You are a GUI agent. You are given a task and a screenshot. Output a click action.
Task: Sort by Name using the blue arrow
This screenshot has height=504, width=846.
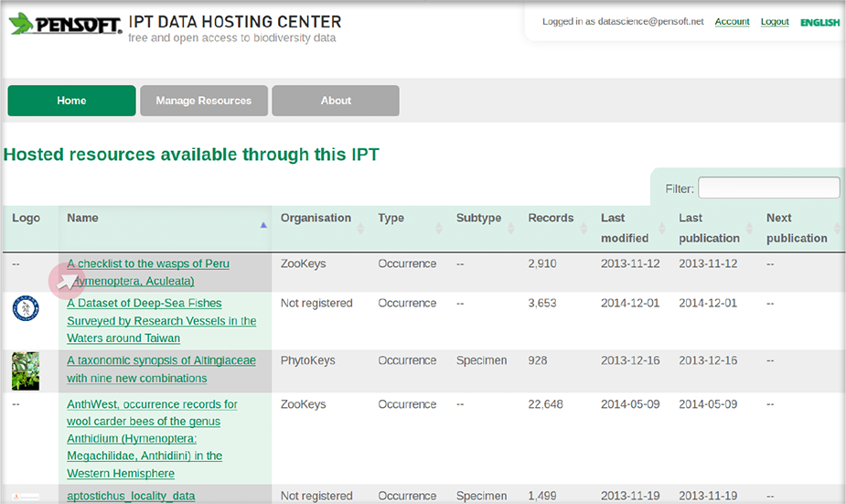click(263, 225)
